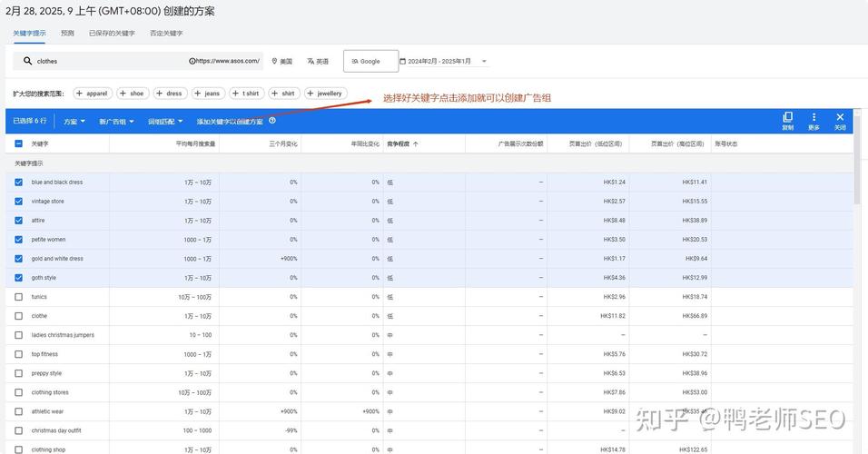Click the sort arrow next to 竞争程度
The height and width of the screenshot is (454, 868).
click(x=415, y=144)
